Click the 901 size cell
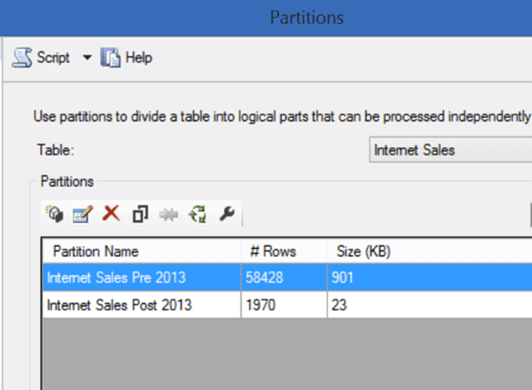 (x=430, y=277)
